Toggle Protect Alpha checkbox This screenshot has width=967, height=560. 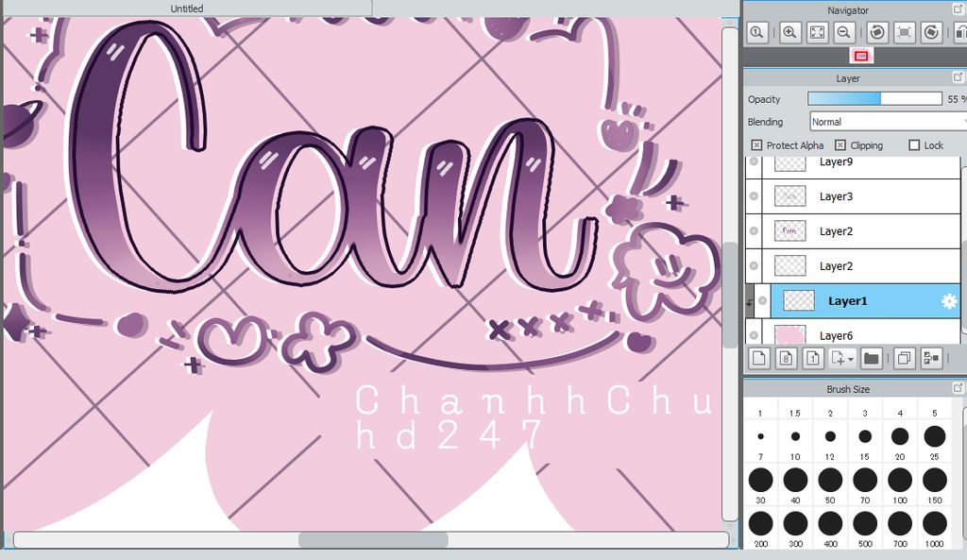pos(756,144)
